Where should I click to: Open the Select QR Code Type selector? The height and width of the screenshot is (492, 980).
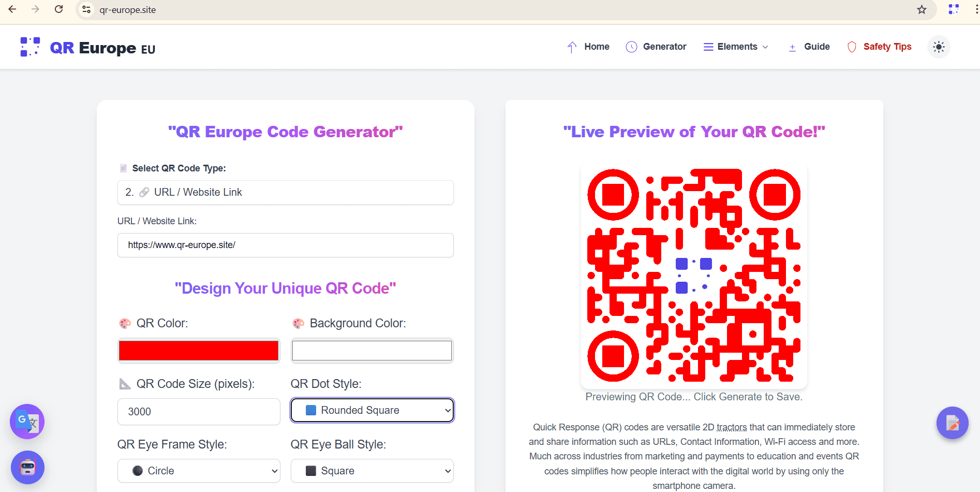click(285, 193)
